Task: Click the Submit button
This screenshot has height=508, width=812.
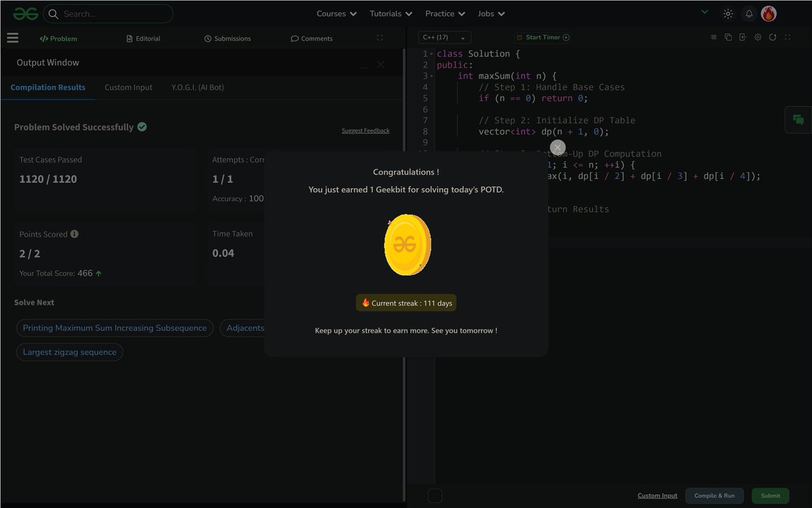Action: (770, 496)
